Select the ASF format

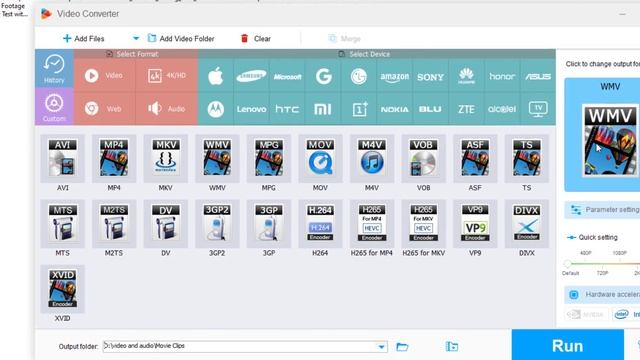(475, 158)
